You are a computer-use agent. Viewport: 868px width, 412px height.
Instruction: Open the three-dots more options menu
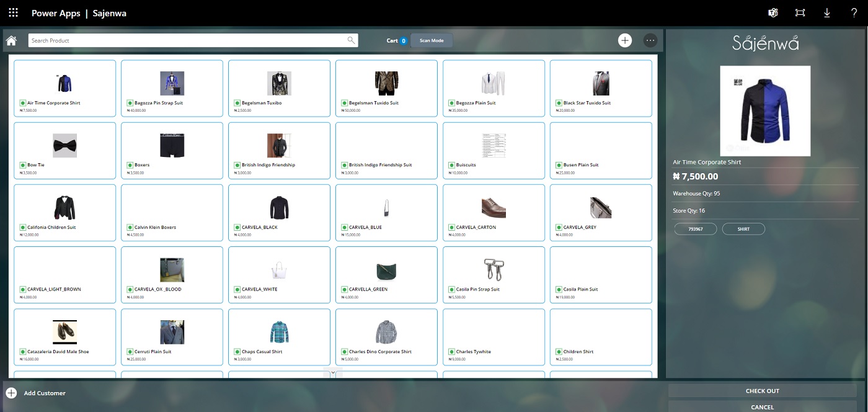(x=650, y=40)
